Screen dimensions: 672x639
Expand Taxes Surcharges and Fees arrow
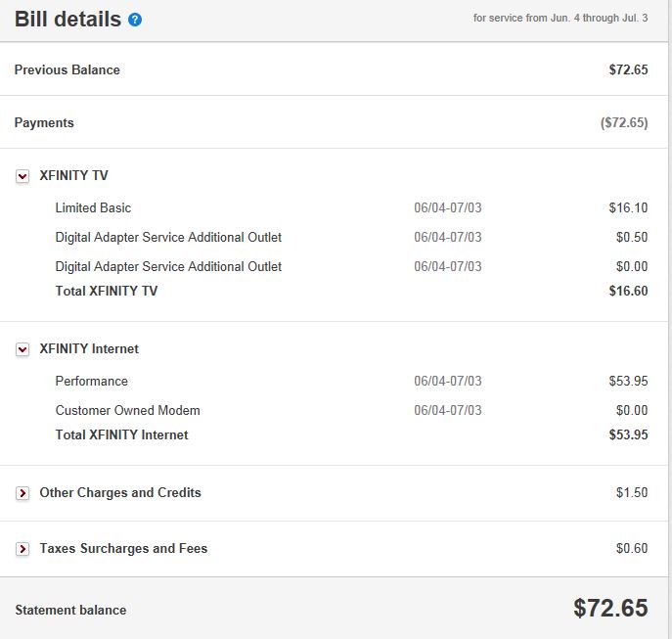click(22, 549)
